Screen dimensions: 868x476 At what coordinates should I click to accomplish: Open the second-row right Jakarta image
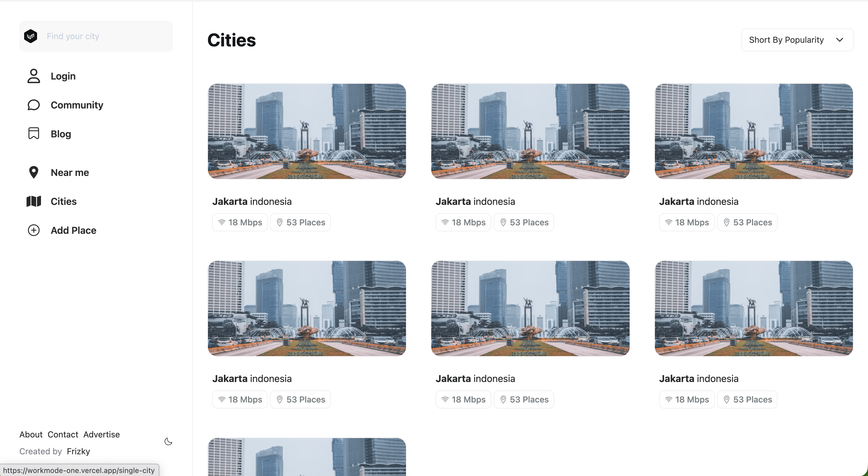(x=753, y=308)
